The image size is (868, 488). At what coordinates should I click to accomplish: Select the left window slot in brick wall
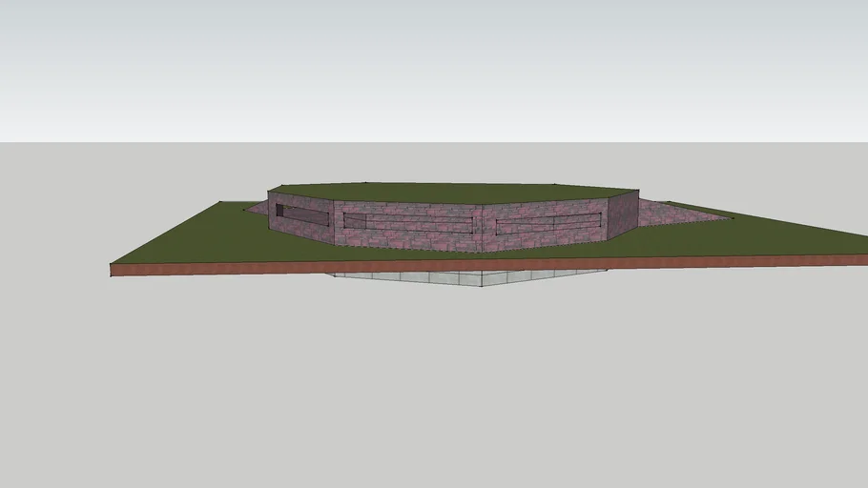302,215
